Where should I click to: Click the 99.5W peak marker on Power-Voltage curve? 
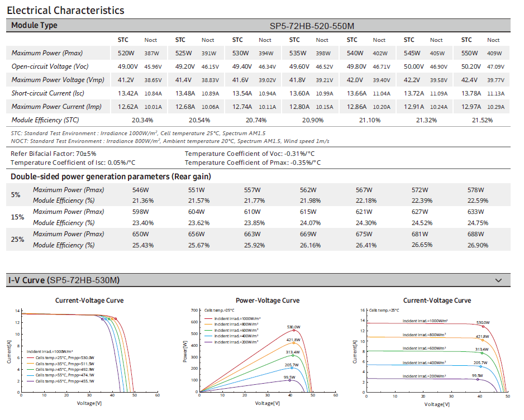pos(289,380)
